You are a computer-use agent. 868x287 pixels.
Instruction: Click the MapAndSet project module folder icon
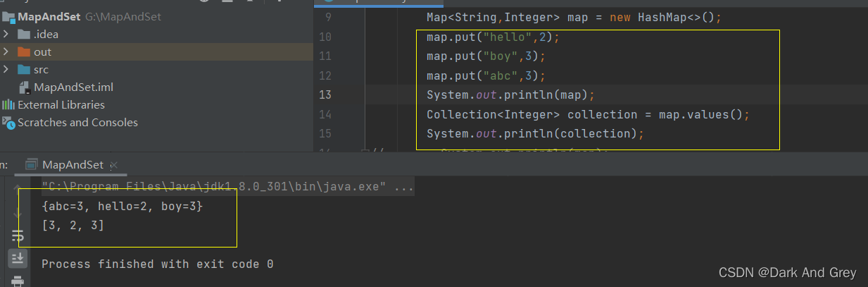pos(8,17)
